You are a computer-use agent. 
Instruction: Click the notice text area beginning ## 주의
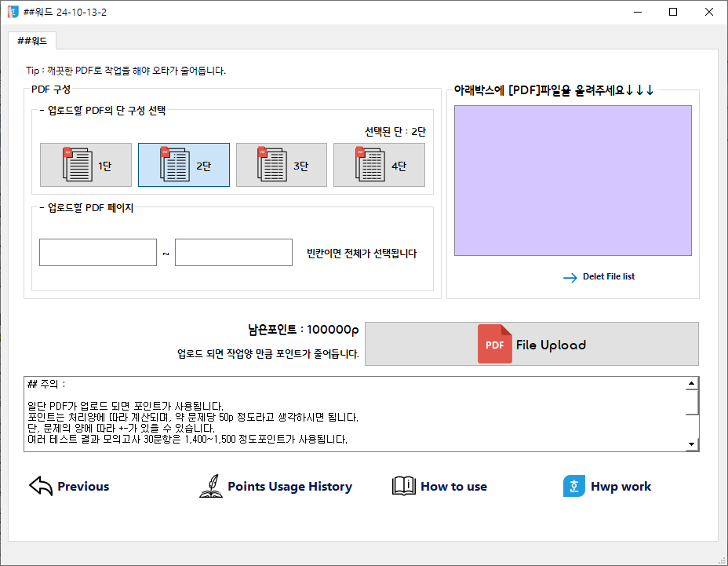click(x=355, y=414)
